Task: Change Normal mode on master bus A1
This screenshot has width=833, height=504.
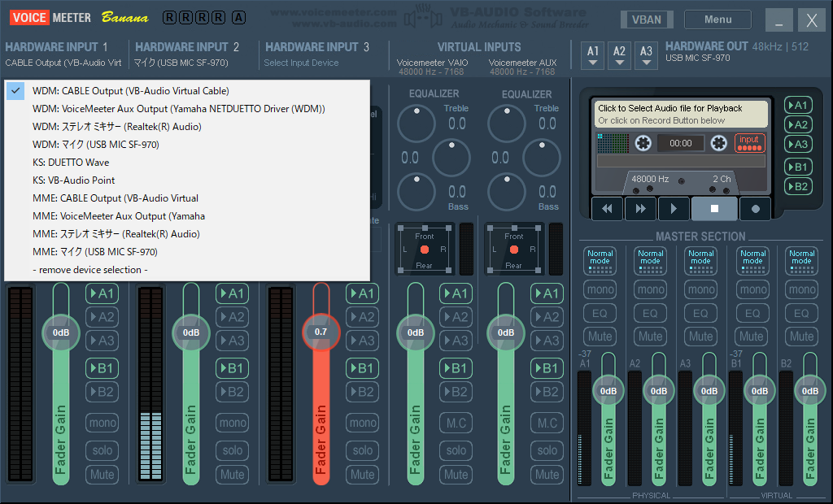Action: tap(600, 261)
